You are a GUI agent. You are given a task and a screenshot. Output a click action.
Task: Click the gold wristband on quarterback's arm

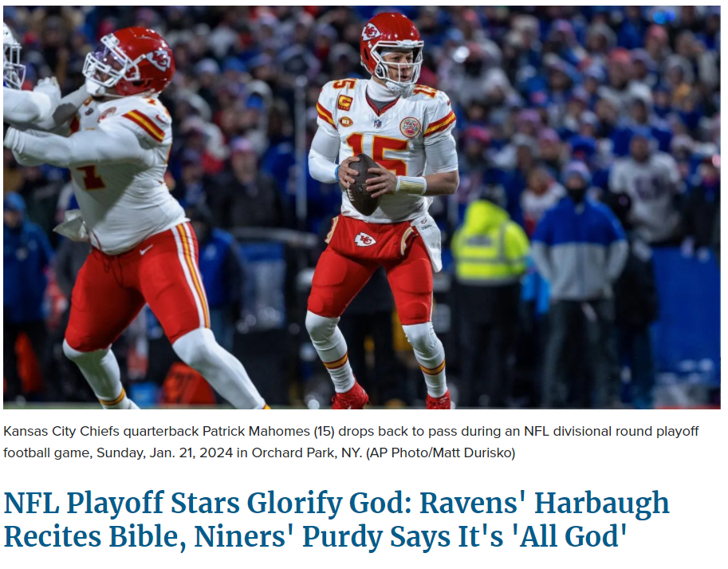pos(411,185)
